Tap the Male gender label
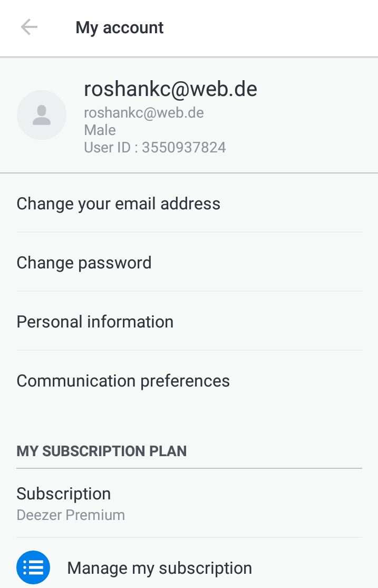Screen dimensions: 378x588 click(x=100, y=130)
